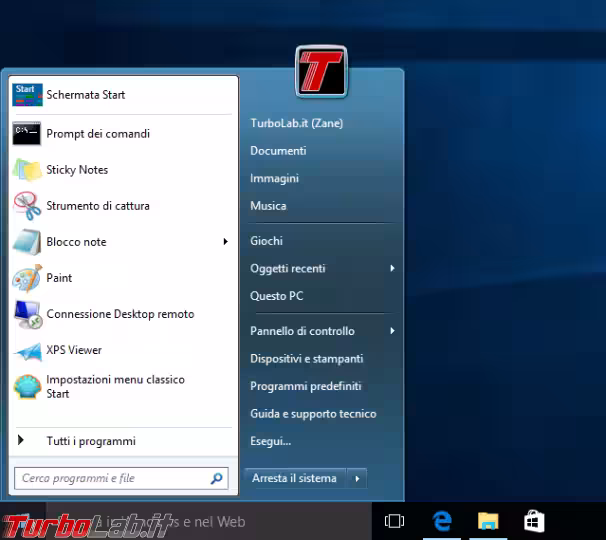606x540 pixels.
Task: Click the search magnifier icon
Action: pyautogui.click(x=216, y=479)
